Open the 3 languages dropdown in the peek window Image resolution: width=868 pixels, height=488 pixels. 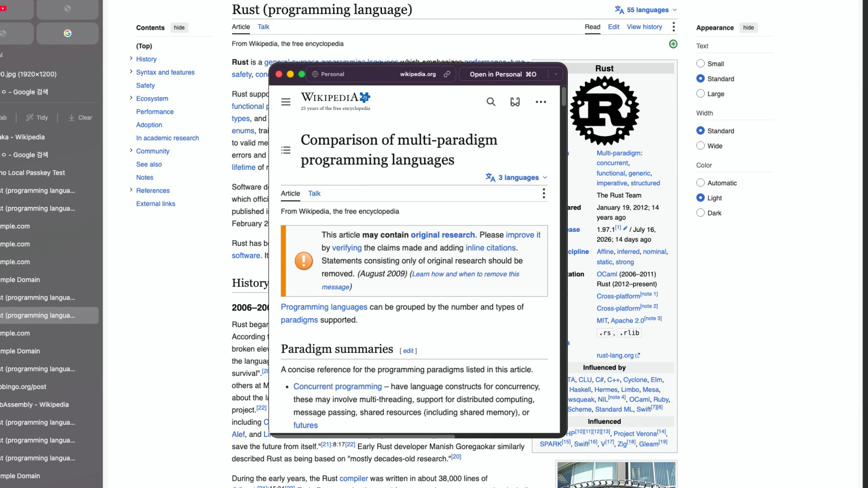tap(516, 178)
